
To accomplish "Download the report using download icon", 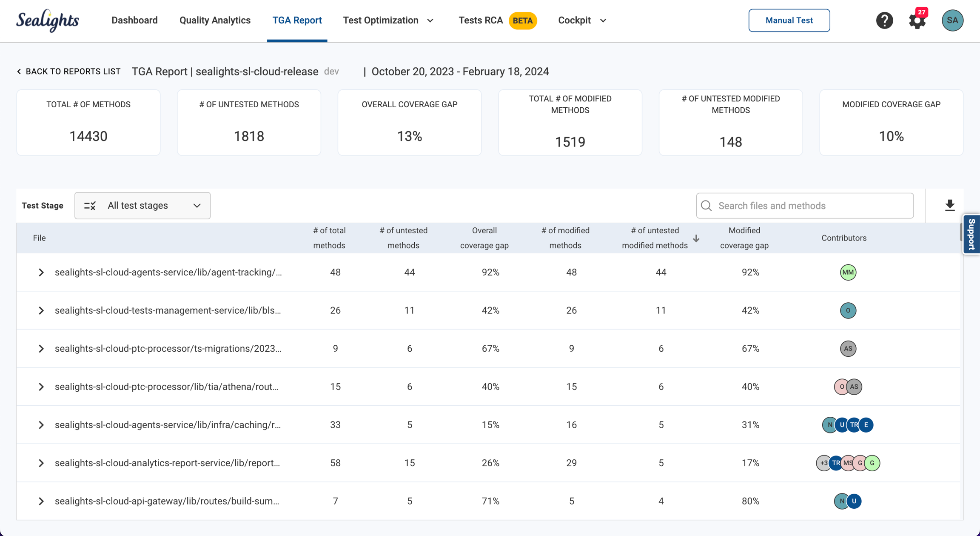I will [x=950, y=206].
